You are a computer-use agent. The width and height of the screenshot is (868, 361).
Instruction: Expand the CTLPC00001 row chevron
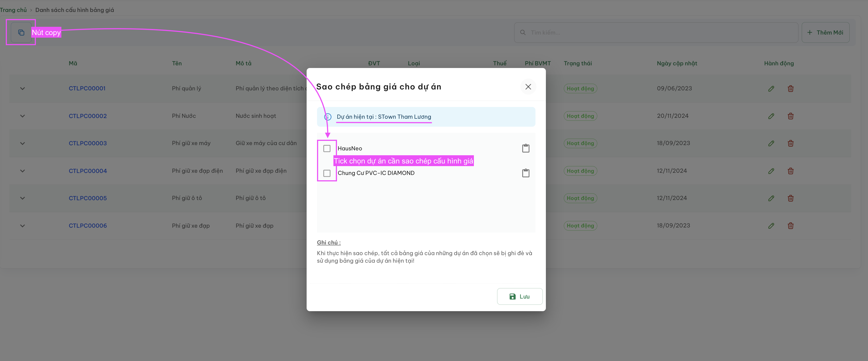[23, 89]
